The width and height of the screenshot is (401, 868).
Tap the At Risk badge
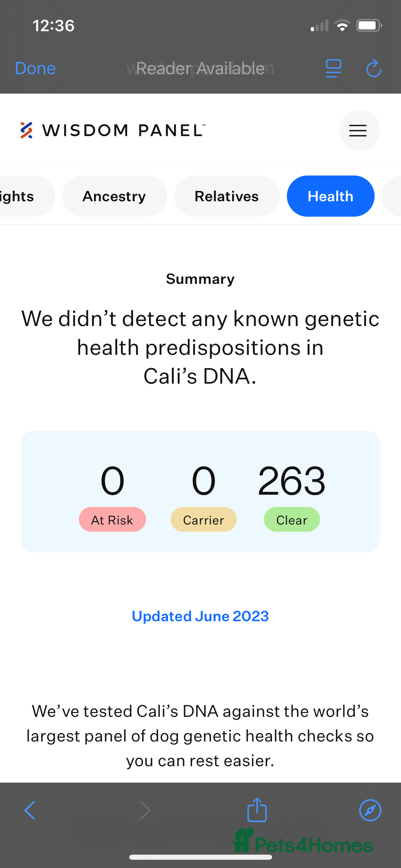tap(112, 519)
